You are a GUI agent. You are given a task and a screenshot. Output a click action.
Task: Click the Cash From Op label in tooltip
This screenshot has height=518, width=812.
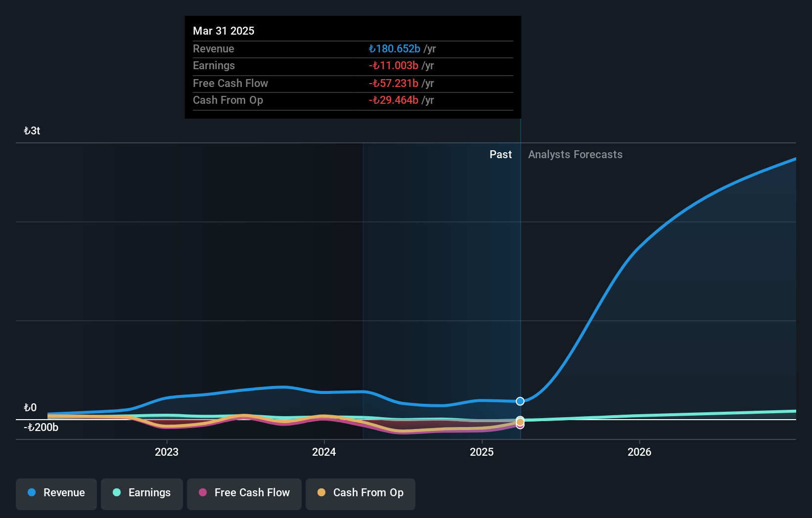tap(228, 100)
